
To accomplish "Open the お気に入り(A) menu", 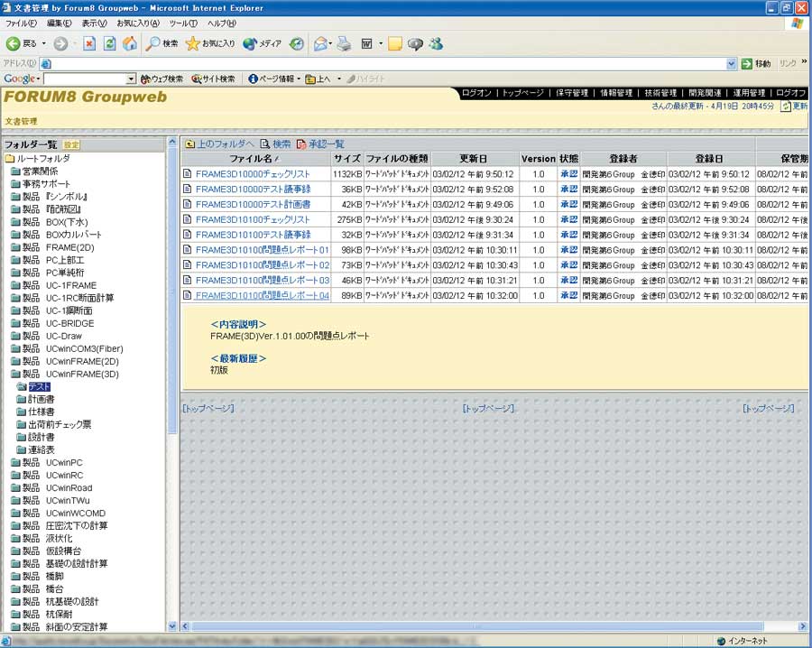I will pyautogui.click(x=138, y=23).
